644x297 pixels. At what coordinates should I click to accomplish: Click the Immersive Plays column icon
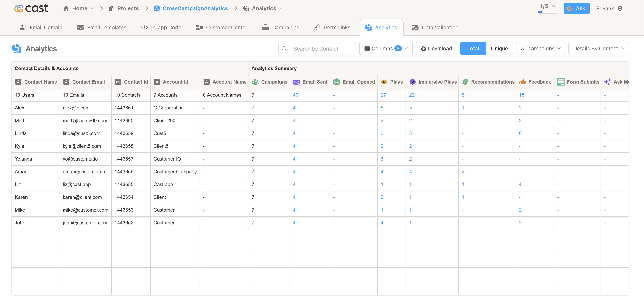pos(413,82)
